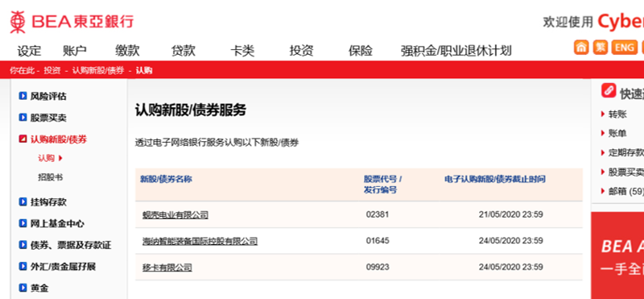Open the home icon button
Image resolution: width=644 pixels, height=299 pixels.
click(x=580, y=48)
